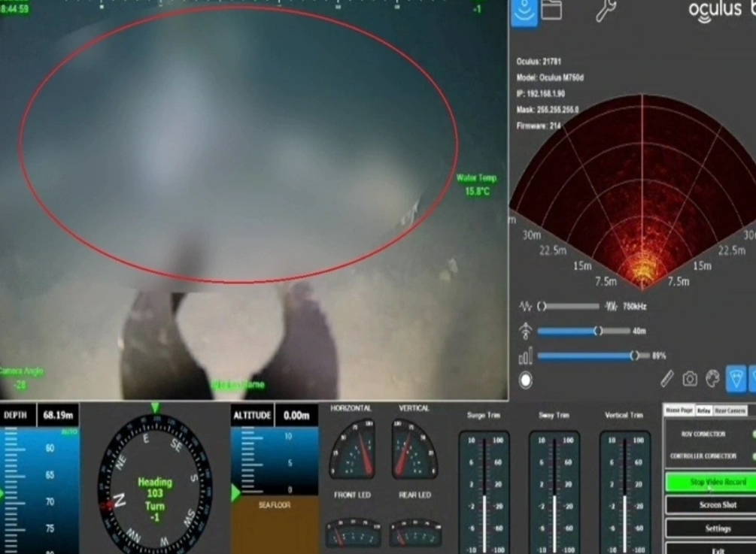
Task: Click the 750kHz frequency toggle slider
Action: click(x=569, y=306)
